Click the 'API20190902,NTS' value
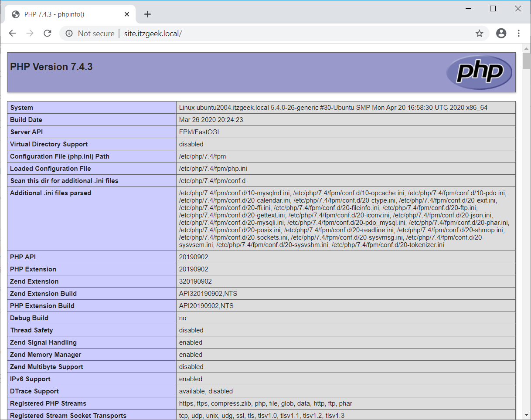The height and width of the screenshot is (420, 531). click(206, 306)
